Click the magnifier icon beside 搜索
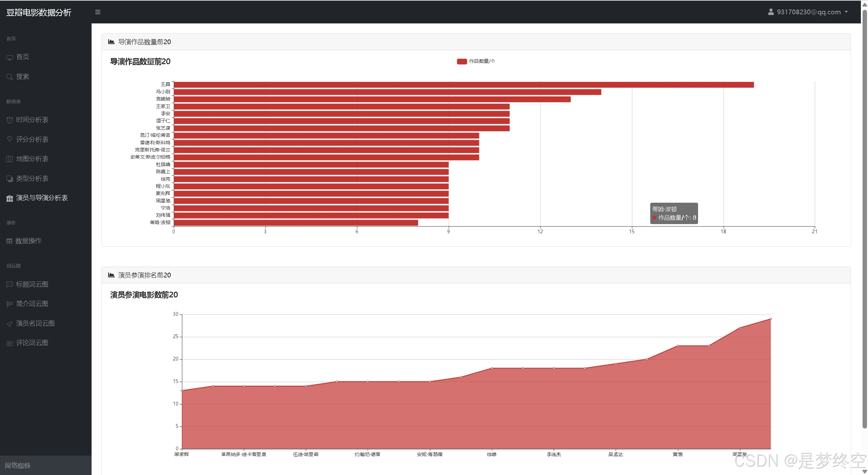Screen dimensions: 868x475 click(x=9, y=77)
